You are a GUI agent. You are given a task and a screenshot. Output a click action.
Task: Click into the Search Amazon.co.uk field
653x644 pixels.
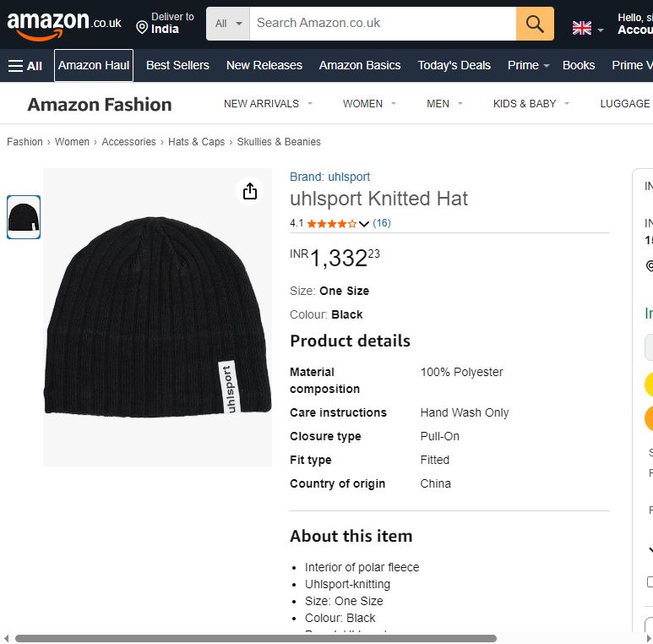tap(383, 24)
